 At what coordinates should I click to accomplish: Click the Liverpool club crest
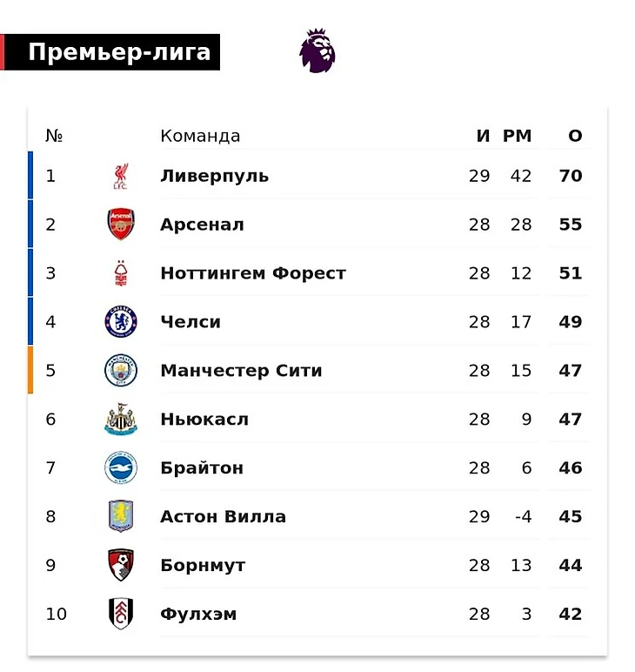[121, 176]
